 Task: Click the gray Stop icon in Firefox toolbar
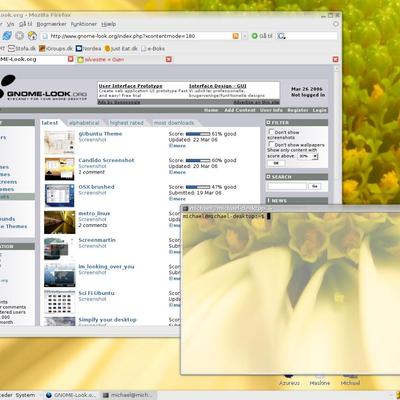pyautogui.click(x=20, y=36)
